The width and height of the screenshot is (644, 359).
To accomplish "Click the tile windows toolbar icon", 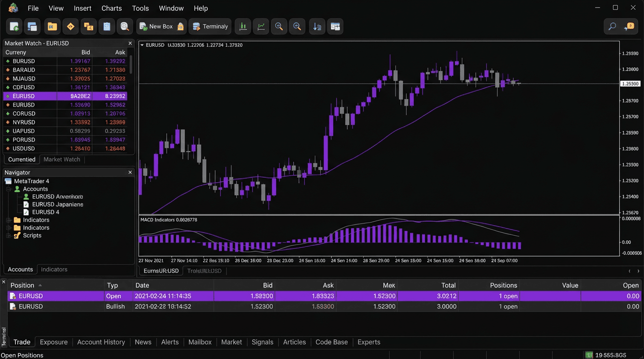I will [335, 27].
